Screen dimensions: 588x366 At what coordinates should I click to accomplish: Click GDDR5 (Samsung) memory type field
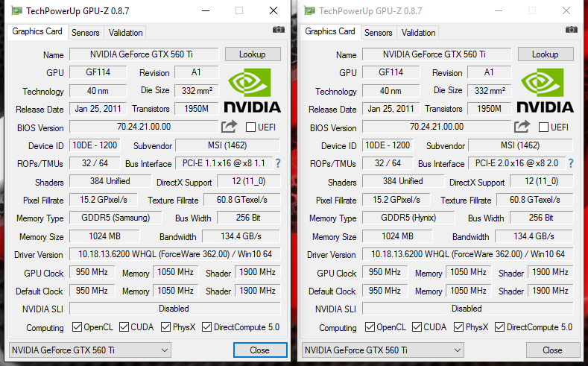tap(116, 218)
